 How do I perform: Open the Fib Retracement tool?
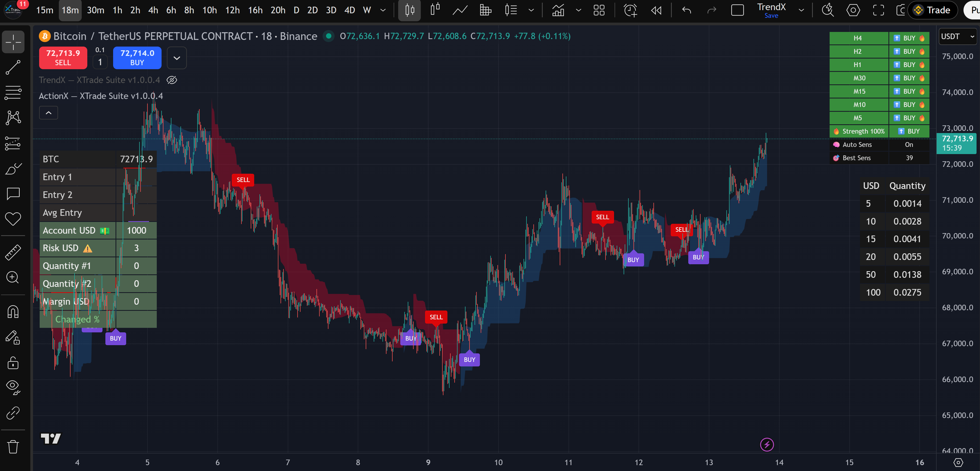(x=13, y=92)
